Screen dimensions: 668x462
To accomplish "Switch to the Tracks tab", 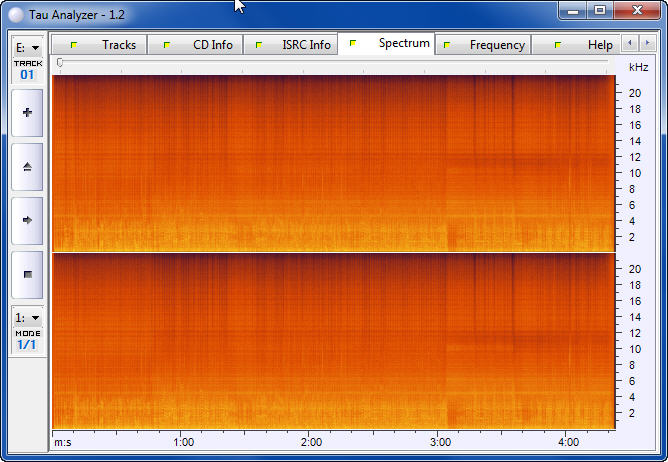I will (108, 45).
